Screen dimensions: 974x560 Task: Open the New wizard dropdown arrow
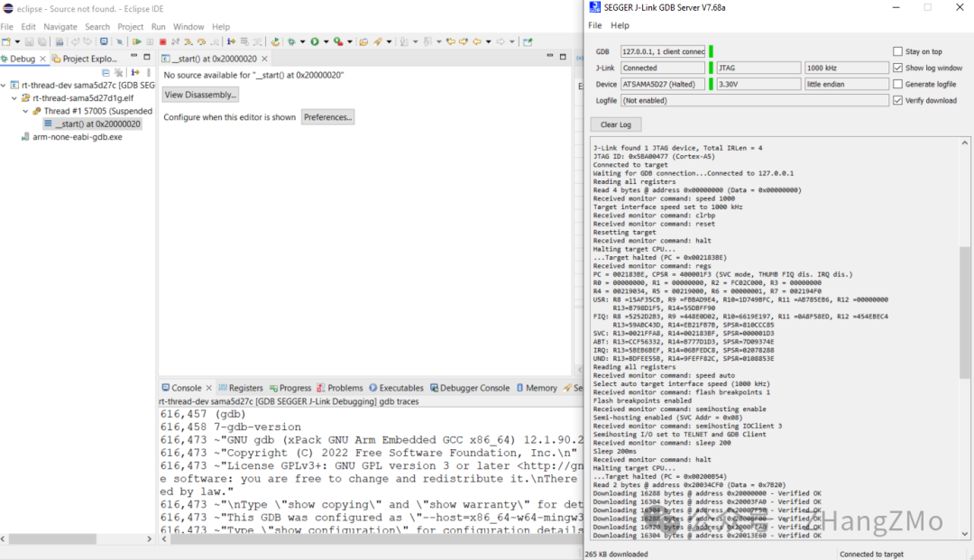(x=17, y=41)
